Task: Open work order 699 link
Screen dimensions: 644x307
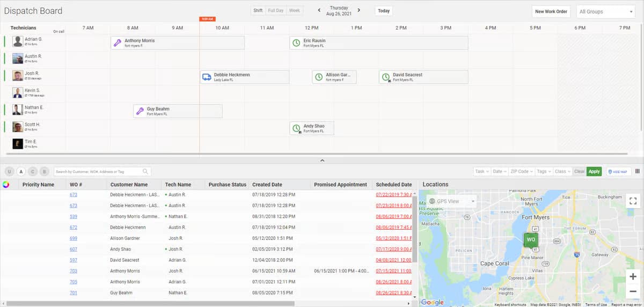Action: 74,238
